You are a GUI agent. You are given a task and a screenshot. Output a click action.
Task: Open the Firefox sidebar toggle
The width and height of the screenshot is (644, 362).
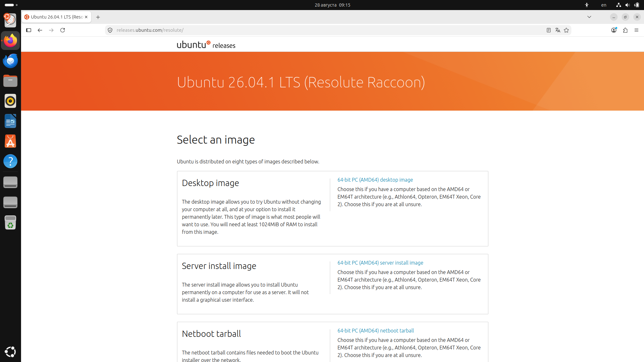(x=29, y=30)
